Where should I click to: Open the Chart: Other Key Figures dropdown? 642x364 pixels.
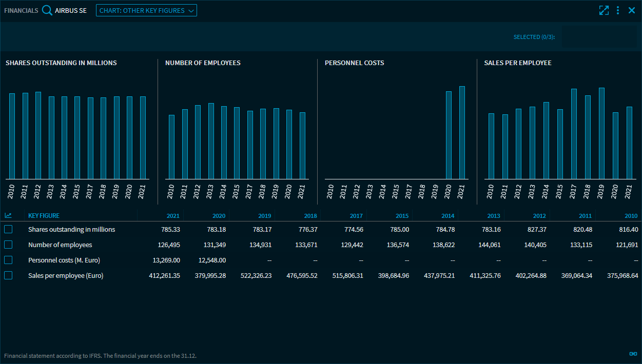[x=146, y=10]
